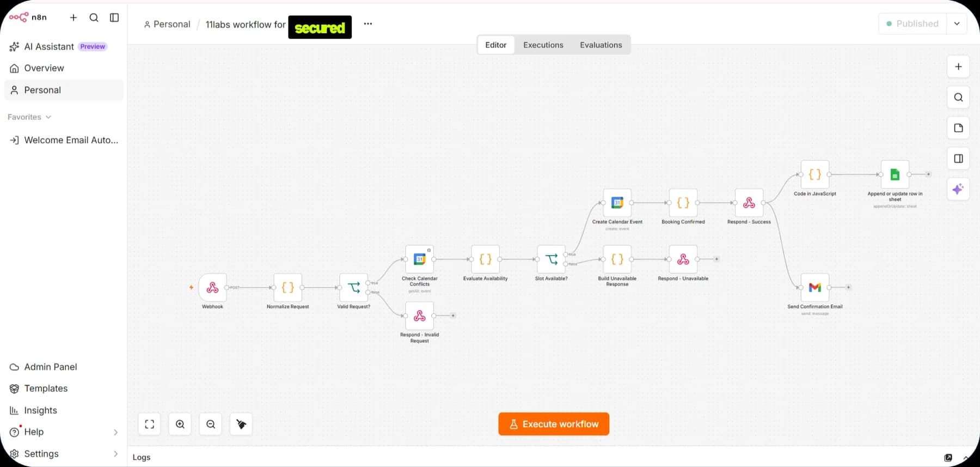Switch to the Editor tab
Viewport: 980px width, 467px height.
[496, 45]
